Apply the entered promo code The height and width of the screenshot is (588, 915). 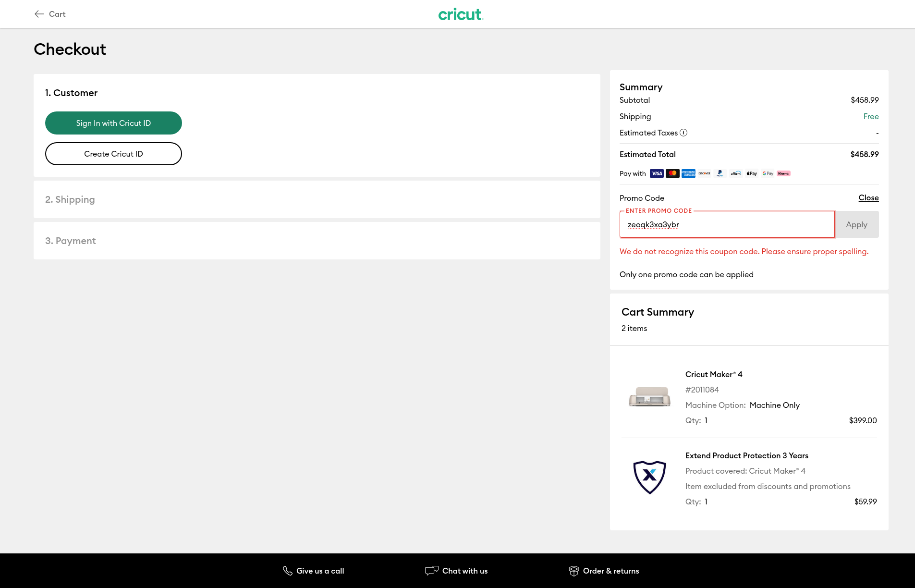point(856,224)
